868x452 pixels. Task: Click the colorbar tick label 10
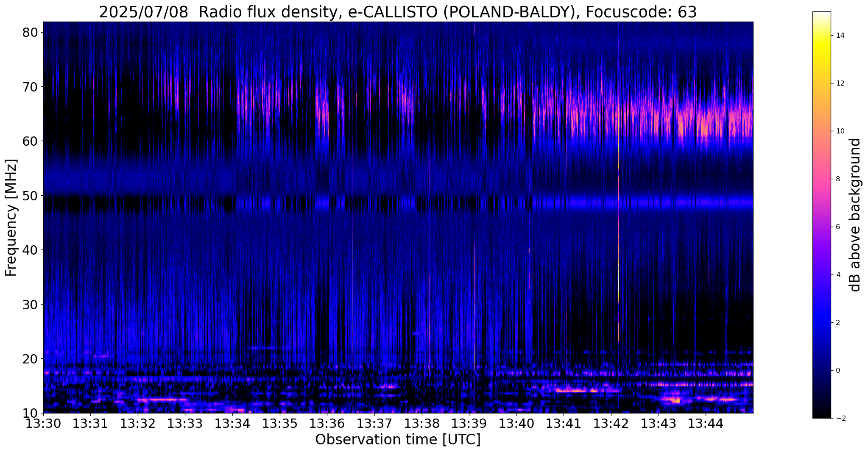[x=840, y=131]
